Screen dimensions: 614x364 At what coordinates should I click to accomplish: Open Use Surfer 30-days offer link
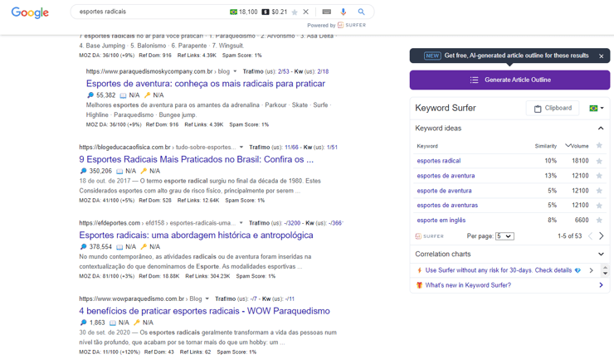coord(499,270)
